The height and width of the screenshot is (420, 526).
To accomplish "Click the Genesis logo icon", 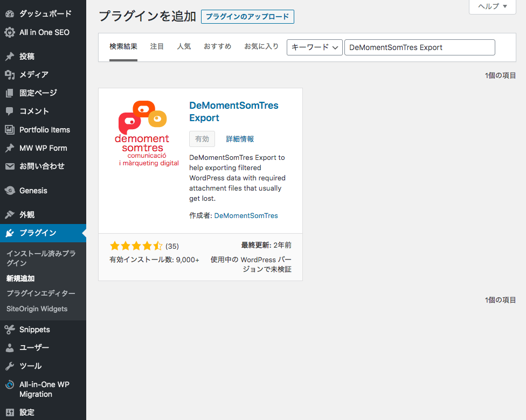I will (x=10, y=191).
